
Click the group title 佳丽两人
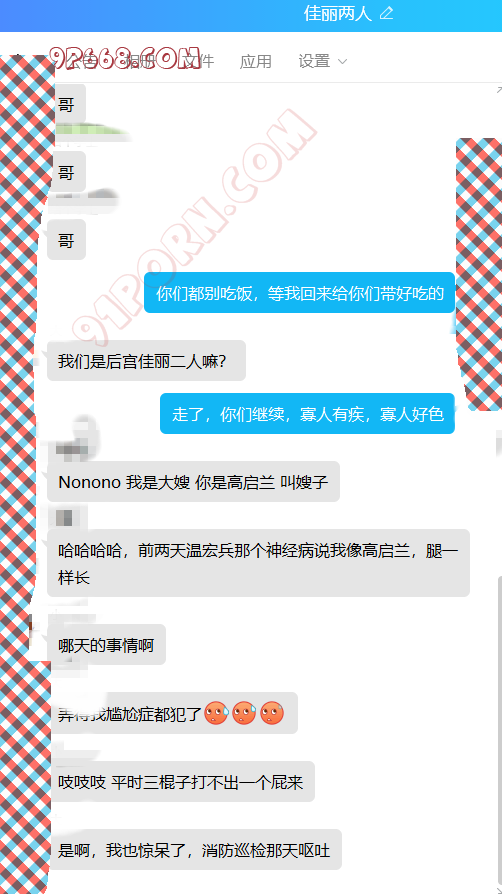click(x=338, y=13)
